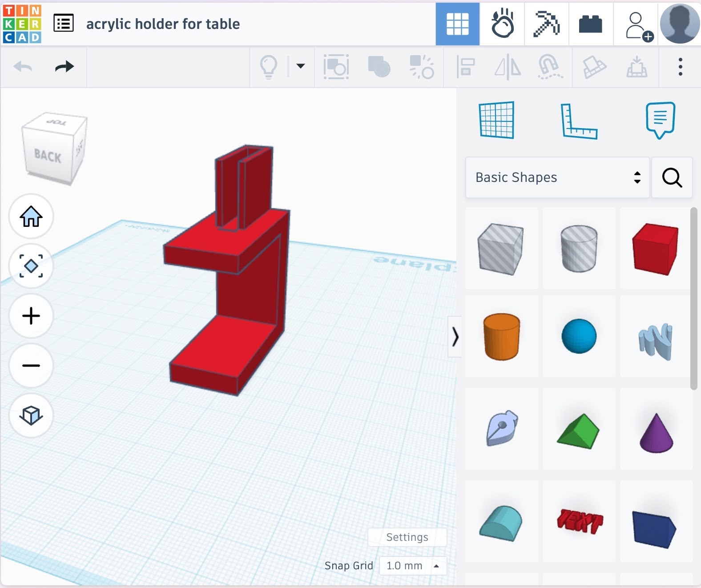Zoom in with the plus button
This screenshot has height=588, width=701.
pyautogui.click(x=31, y=316)
